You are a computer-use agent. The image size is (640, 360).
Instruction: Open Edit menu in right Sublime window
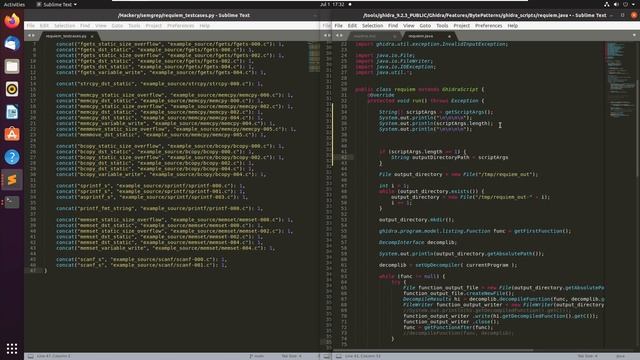click(352, 25)
